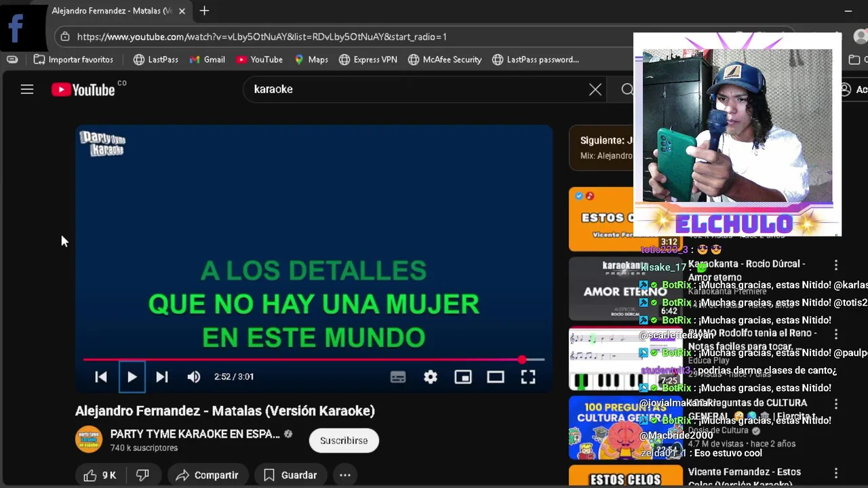Play the paused karaoke video

[x=132, y=377]
